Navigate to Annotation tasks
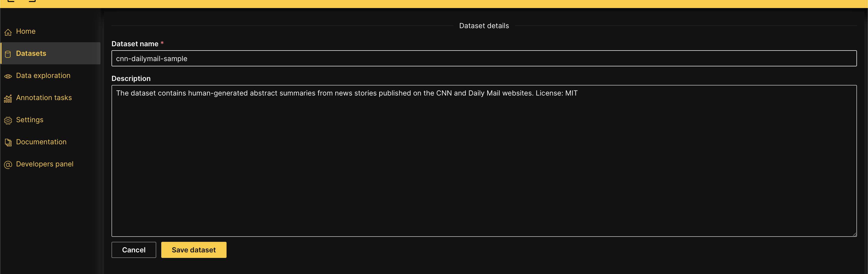868x274 pixels. point(44,98)
